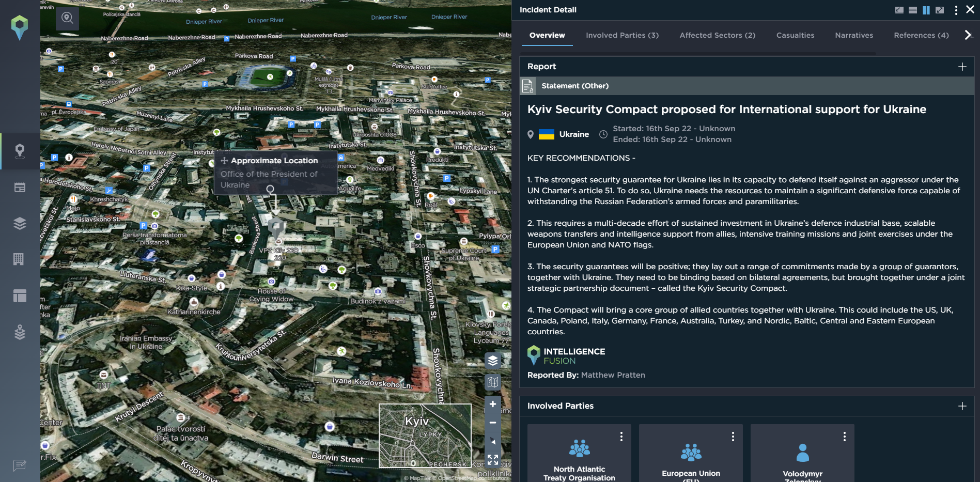
Task: Click the folded map basemap button
Action: click(x=493, y=382)
